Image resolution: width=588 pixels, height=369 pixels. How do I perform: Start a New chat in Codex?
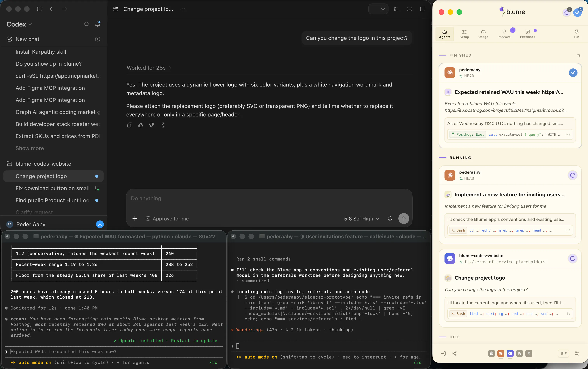(x=27, y=39)
